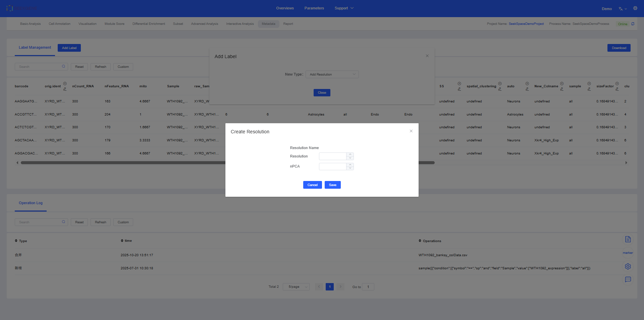Click Cancel in the Create Resolution dialog
The height and width of the screenshot is (320, 644).
point(312,185)
